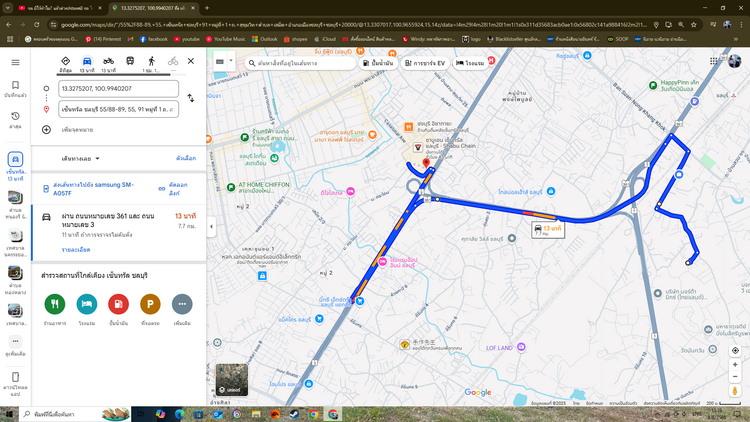The height and width of the screenshot is (422, 750).
Task: Open the Recents history sidebar icon
Action: pos(15,120)
